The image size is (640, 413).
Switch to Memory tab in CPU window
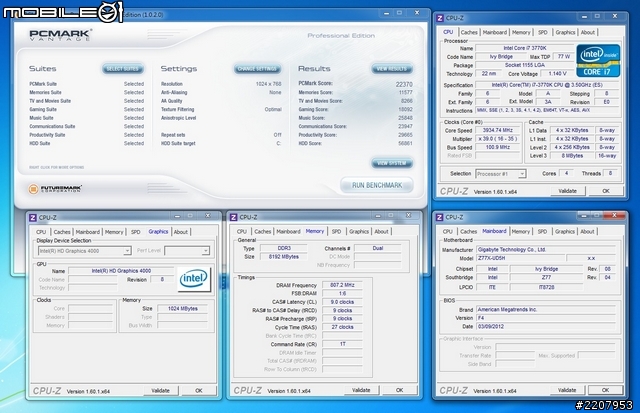(x=521, y=32)
